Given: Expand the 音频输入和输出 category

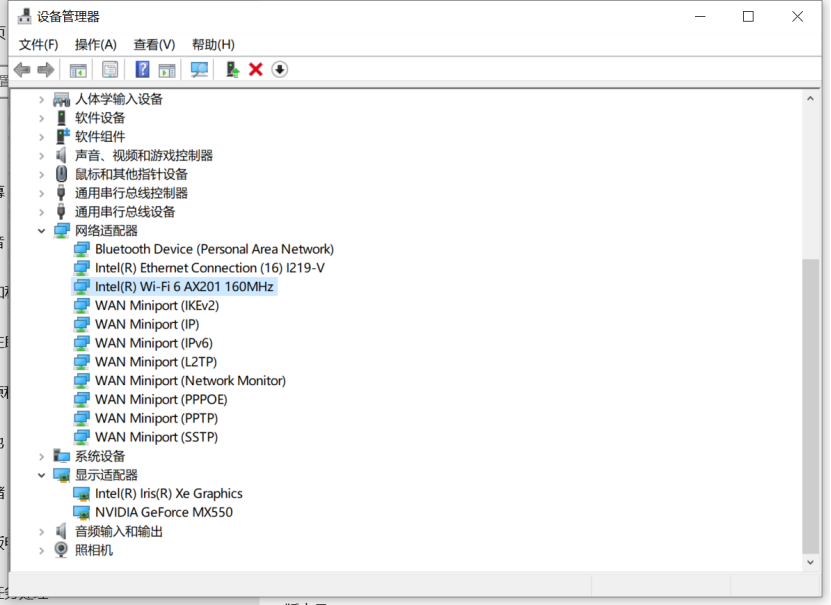Looking at the screenshot, I should (41, 531).
